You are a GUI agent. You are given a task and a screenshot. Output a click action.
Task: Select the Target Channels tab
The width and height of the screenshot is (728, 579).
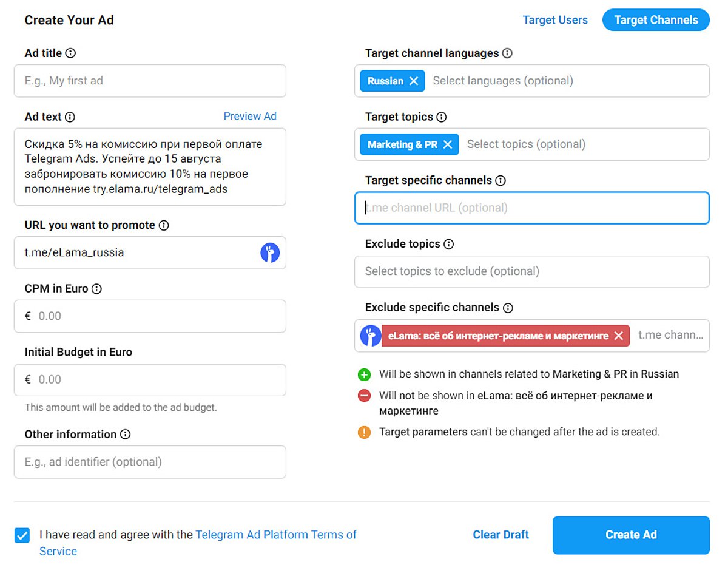pyautogui.click(x=656, y=20)
